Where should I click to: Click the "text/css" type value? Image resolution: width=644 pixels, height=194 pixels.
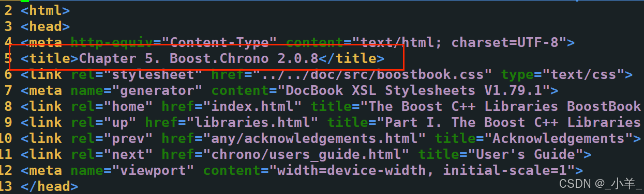pyautogui.click(x=583, y=74)
